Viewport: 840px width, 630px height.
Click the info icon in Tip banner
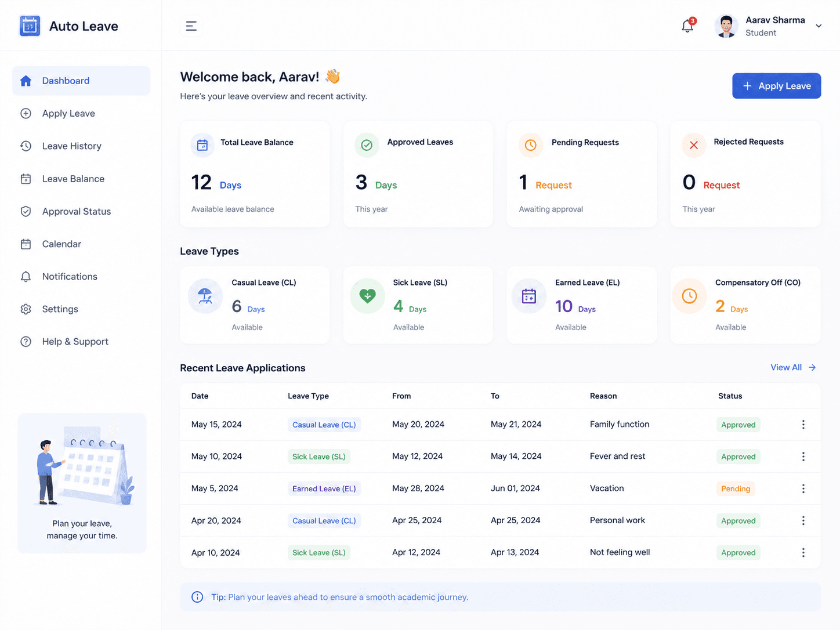(x=197, y=597)
